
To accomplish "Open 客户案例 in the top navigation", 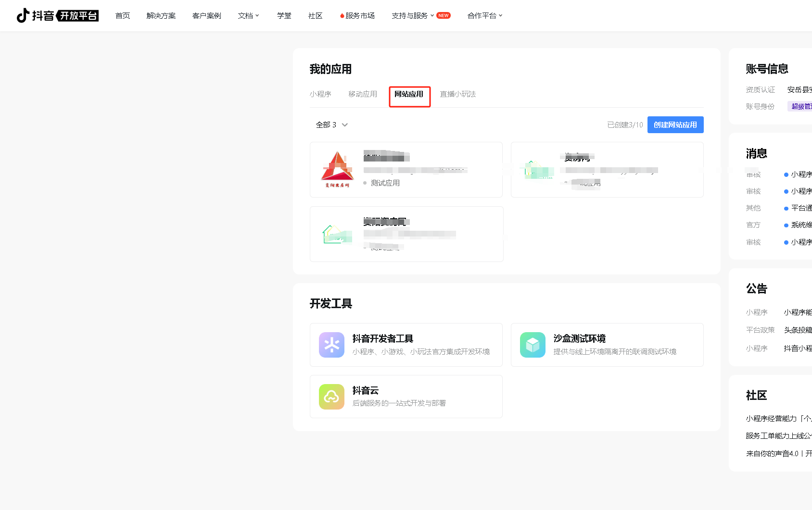I will click(x=206, y=16).
